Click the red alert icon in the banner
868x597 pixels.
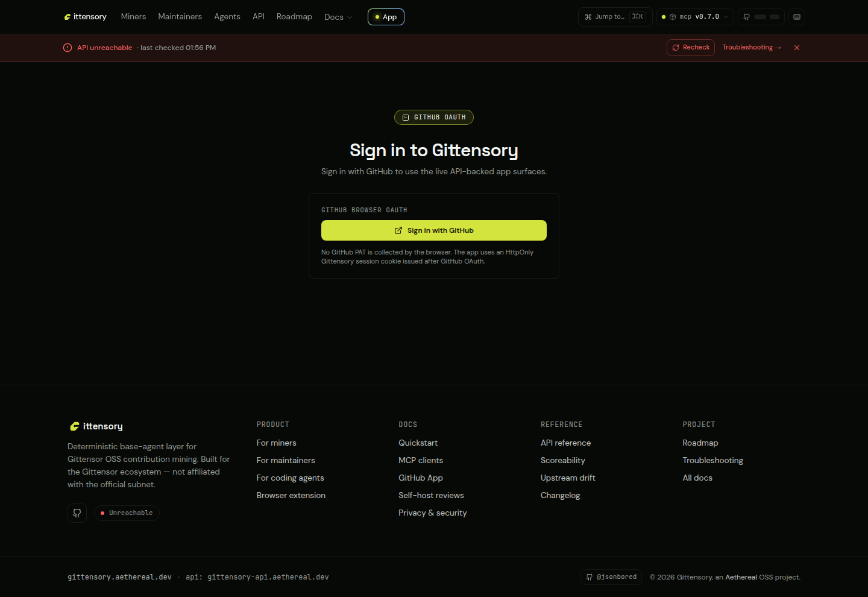click(68, 48)
